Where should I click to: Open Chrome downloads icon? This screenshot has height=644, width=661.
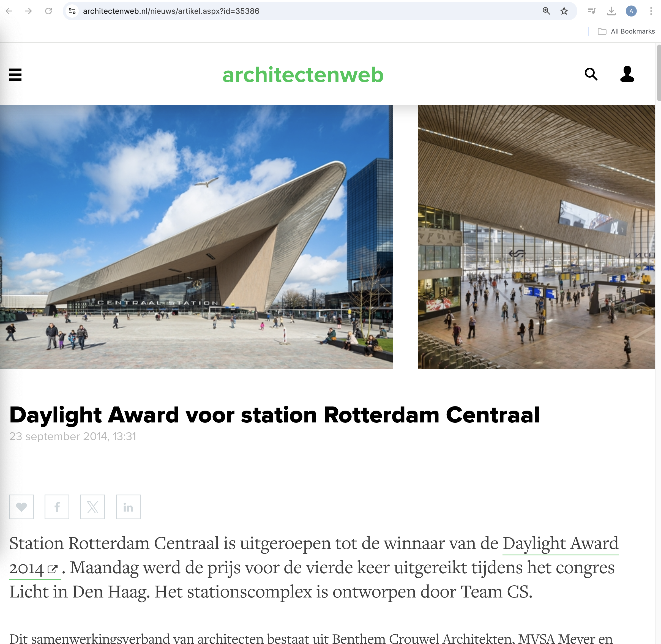[x=611, y=11]
